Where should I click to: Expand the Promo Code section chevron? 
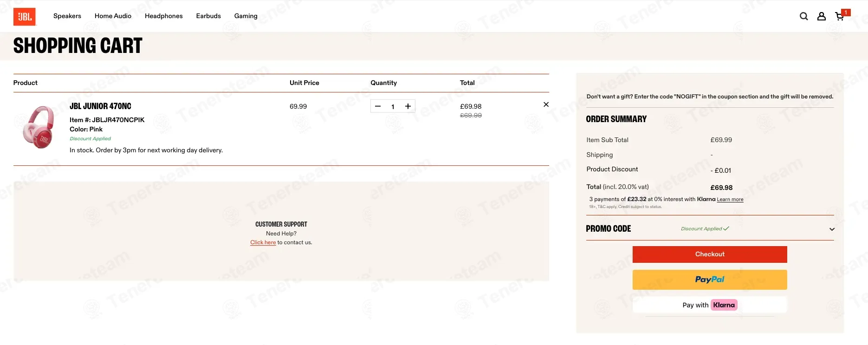coord(832,229)
